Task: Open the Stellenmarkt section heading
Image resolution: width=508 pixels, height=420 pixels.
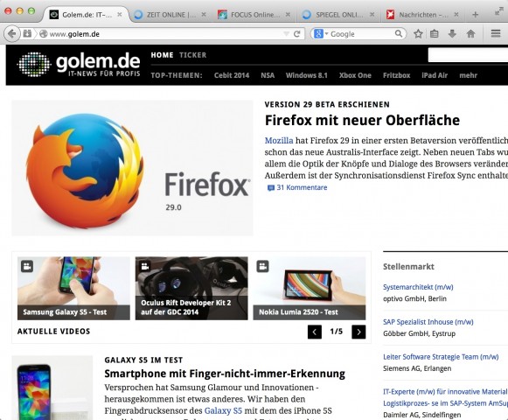Action: (408, 267)
